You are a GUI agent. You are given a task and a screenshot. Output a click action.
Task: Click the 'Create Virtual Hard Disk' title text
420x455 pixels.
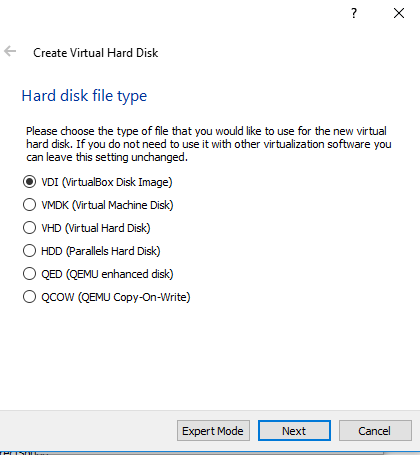(x=96, y=53)
